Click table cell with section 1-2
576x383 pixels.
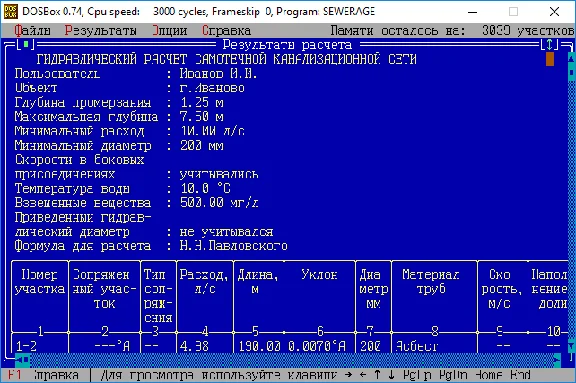(26, 346)
